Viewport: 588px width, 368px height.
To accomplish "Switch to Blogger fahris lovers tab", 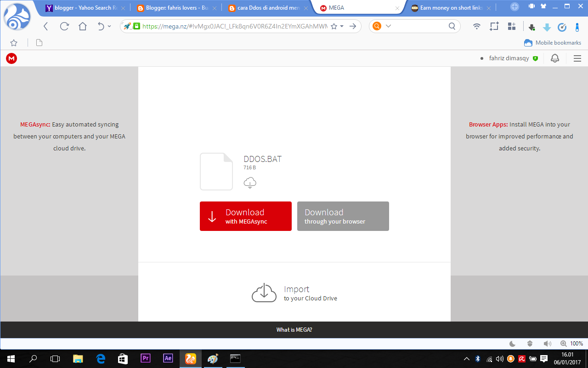I will pos(172,8).
